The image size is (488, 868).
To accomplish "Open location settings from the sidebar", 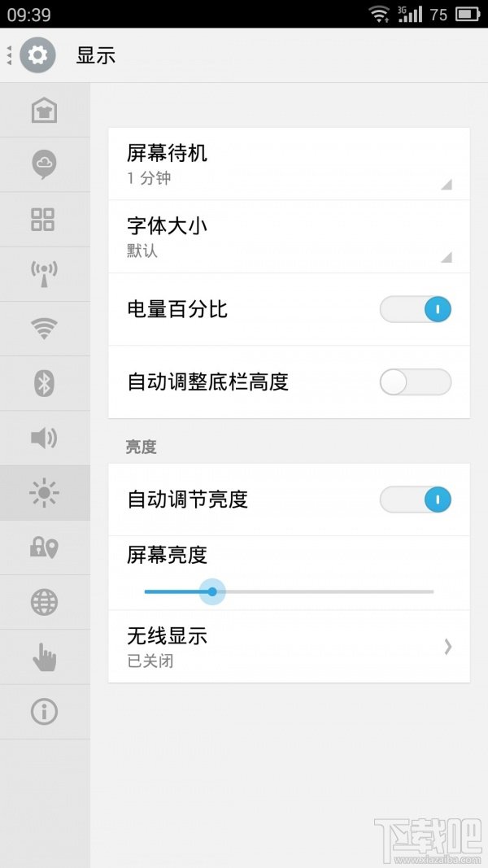I will 45,547.
